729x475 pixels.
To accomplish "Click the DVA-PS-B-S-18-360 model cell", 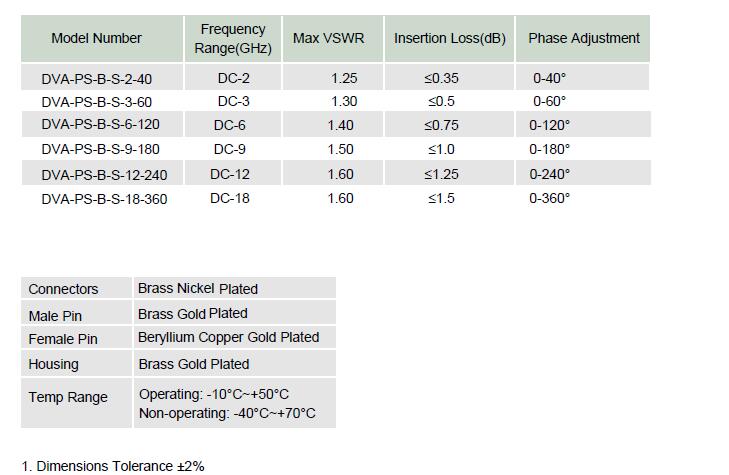I will 104,199.
